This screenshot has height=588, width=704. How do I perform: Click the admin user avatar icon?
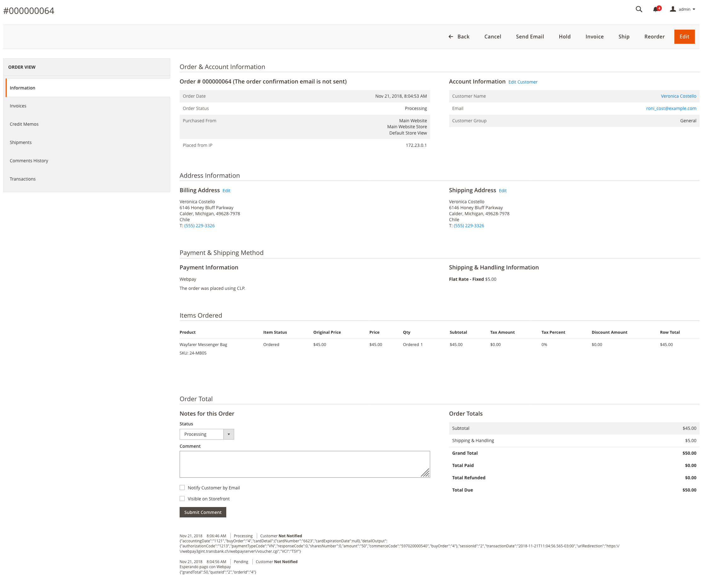coord(672,9)
